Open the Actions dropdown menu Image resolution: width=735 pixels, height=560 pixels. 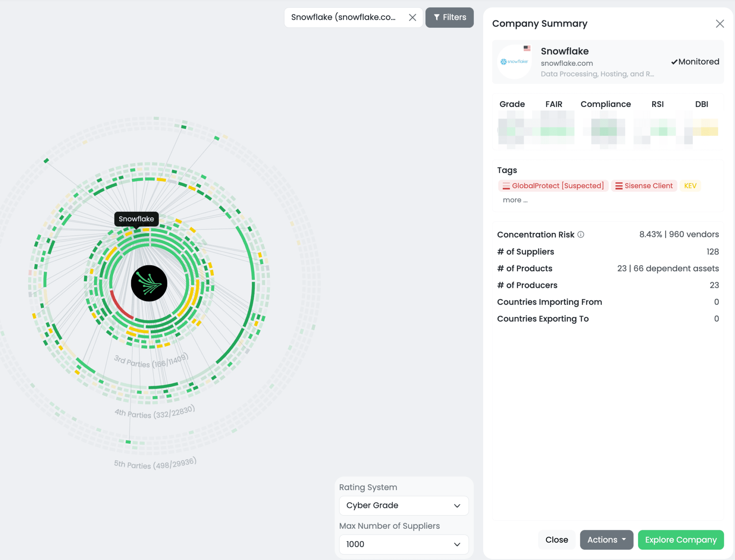(x=606, y=540)
